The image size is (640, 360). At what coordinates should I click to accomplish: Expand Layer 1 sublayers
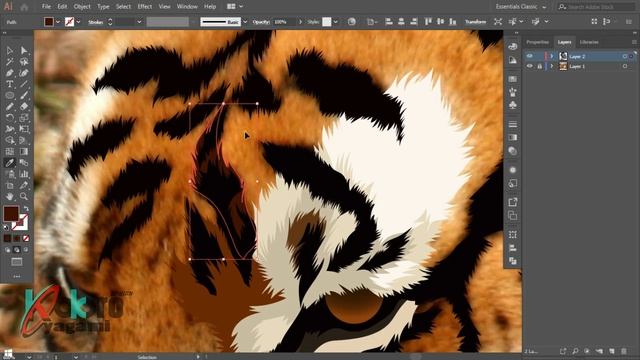click(x=552, y=66)
